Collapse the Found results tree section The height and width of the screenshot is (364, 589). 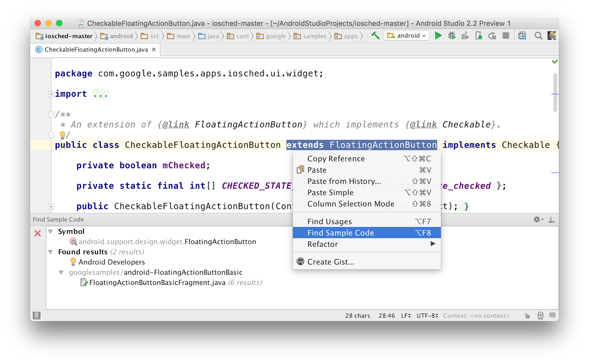(50, 252)
